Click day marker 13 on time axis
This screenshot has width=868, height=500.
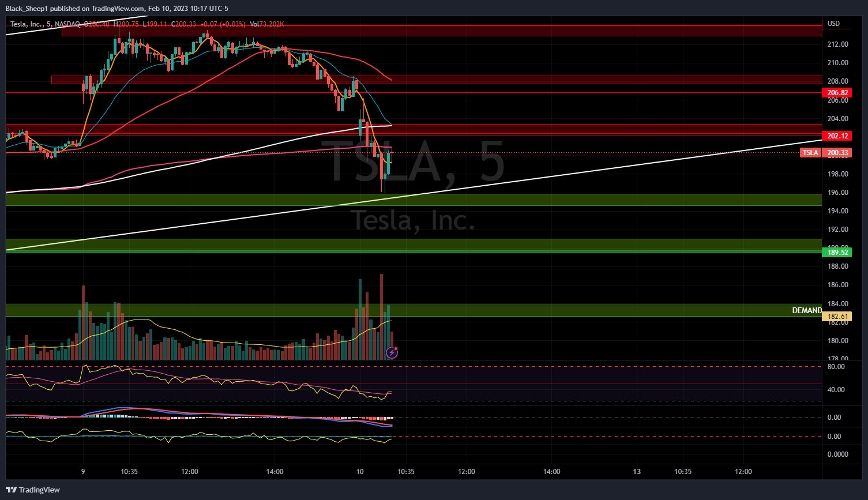click(637, 472)
